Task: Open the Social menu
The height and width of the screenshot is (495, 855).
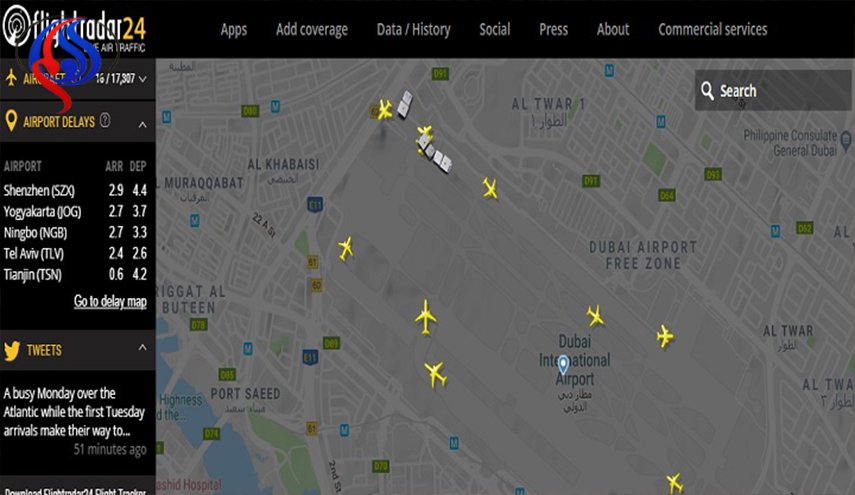Action: point(495,29)
